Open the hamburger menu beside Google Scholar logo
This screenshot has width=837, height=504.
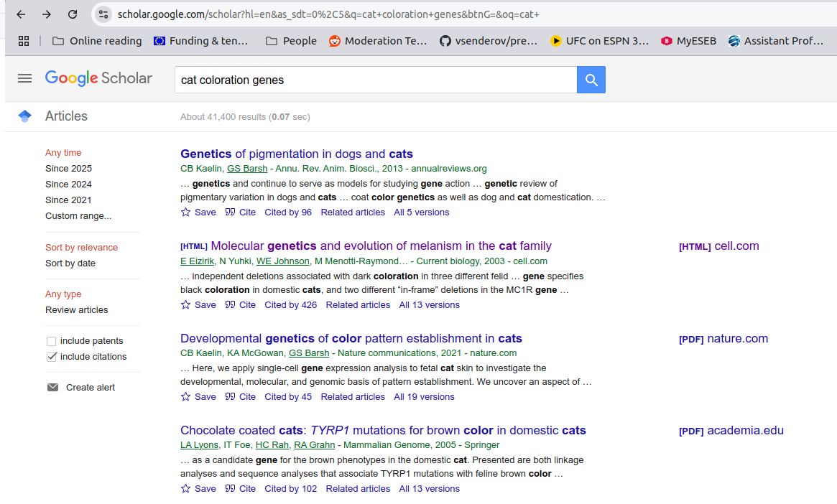pyautogui.click(x=25, y=78)
